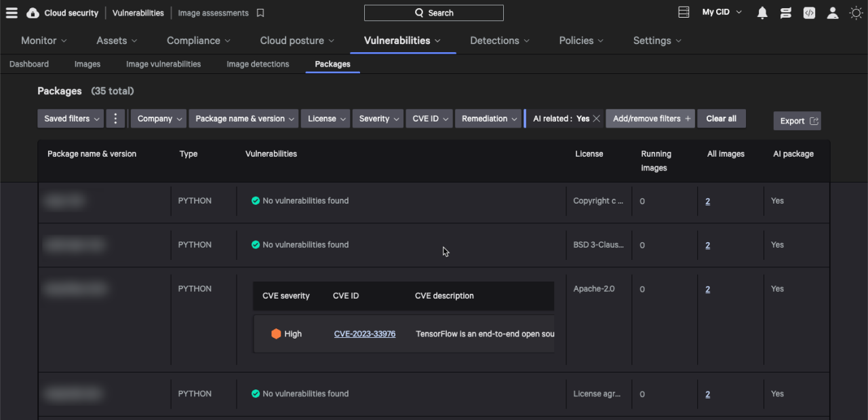Screen dimensions: 868x420
Task: Open the Remediation filter dropdown
Action: click(x=488, y=119)
